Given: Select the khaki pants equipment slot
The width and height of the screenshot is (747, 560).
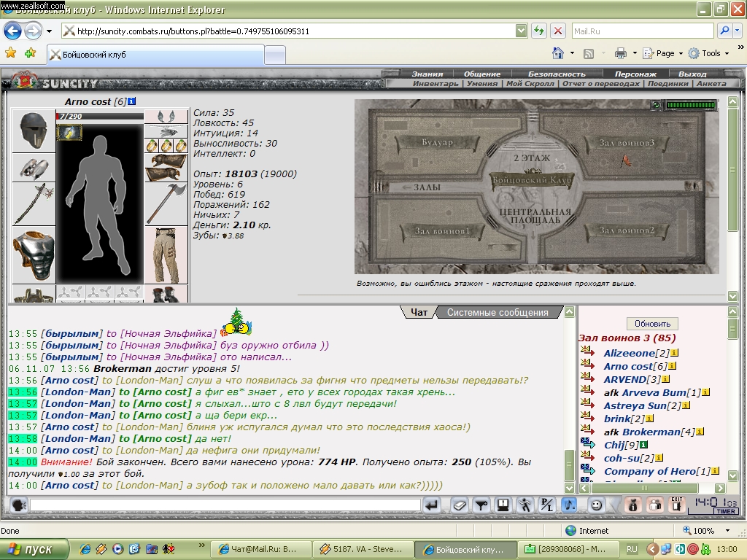Looking at the screenshot, I should 166,255.
